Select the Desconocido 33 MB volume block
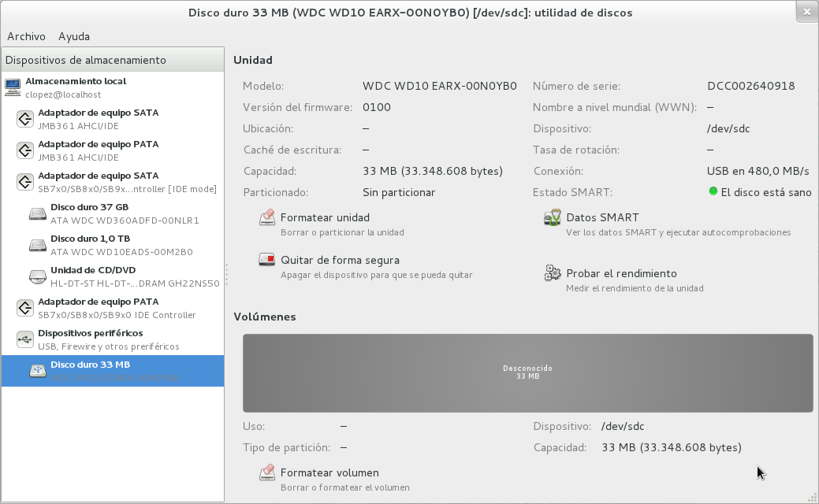The image size is (819, 504). tap(527, 373)
